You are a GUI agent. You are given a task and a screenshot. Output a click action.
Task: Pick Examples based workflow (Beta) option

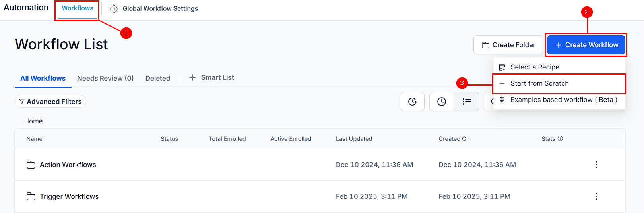(x=559, y=100)
